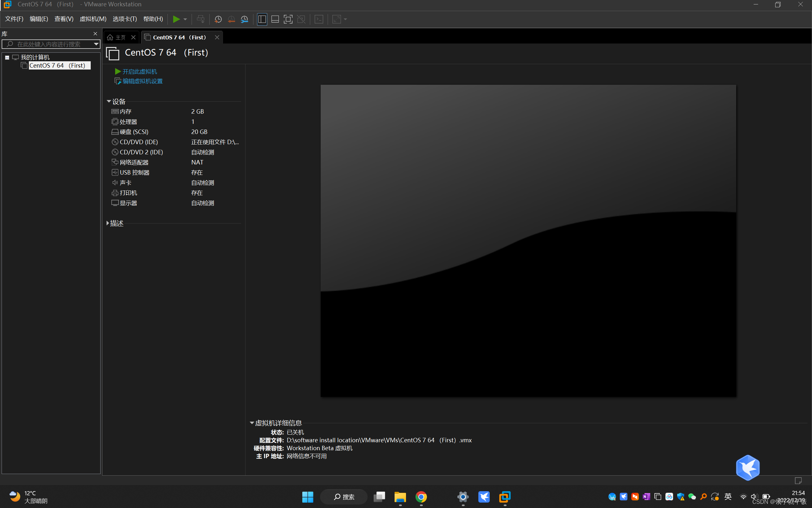
Task: Open File Explorer from the taskbar
Action: pos(400,497)
